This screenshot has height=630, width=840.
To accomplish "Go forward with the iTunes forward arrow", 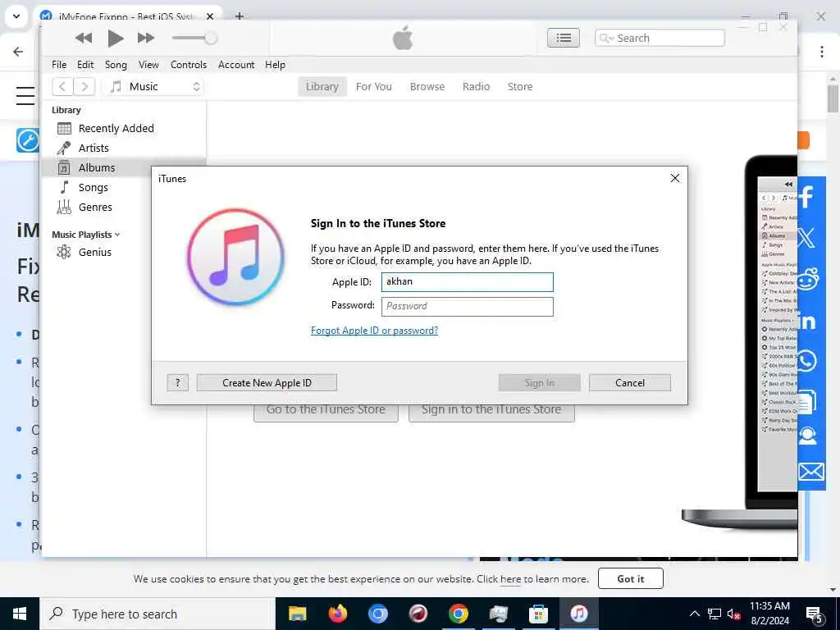I will pyautogui.click(x=84, y=86).
